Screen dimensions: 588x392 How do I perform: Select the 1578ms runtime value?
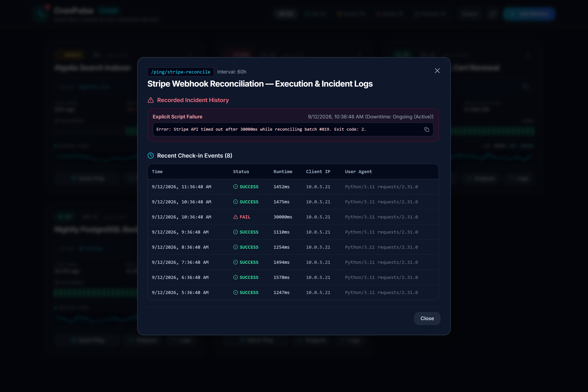[281, 277]
